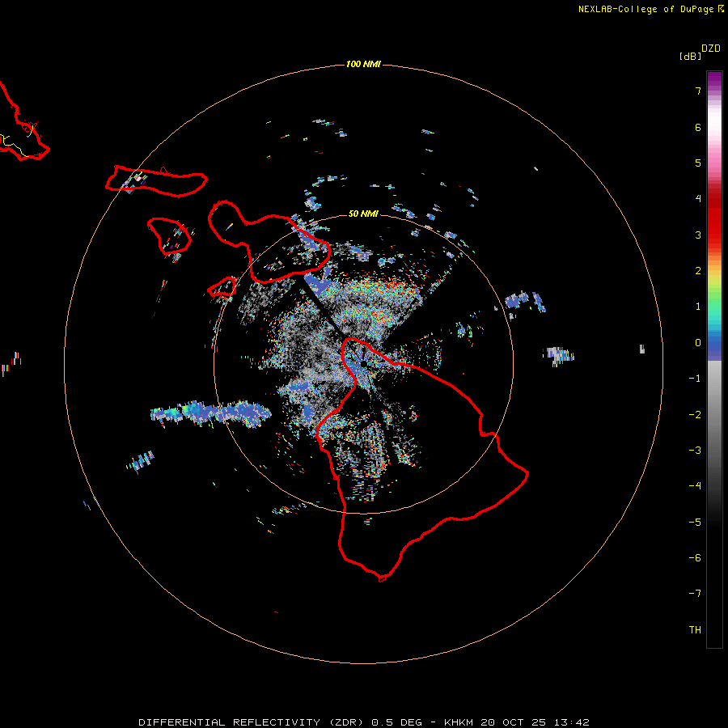The width and height of the screenshot is (728, 728).
Task: Click the -7 value on the color scale
Action: click(695, 594)
